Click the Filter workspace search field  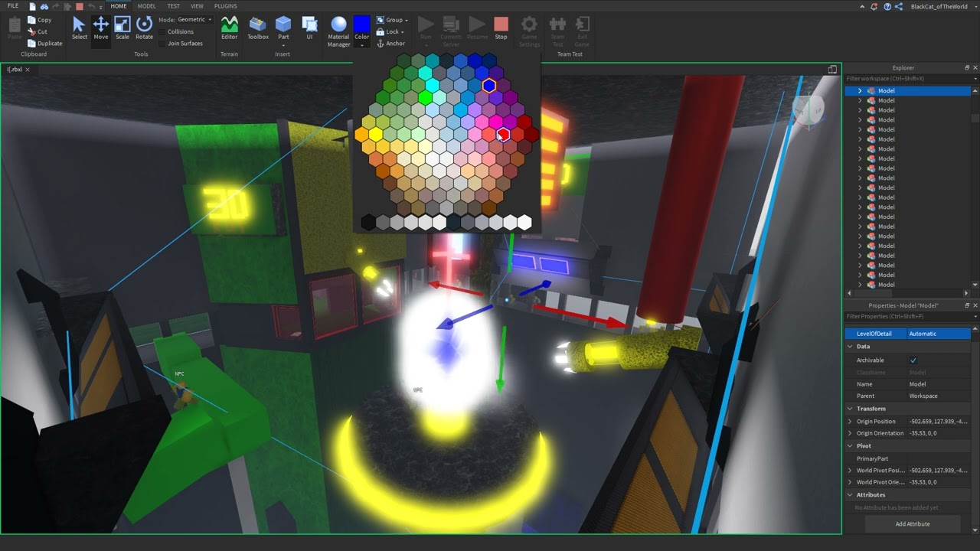[908, 79]
